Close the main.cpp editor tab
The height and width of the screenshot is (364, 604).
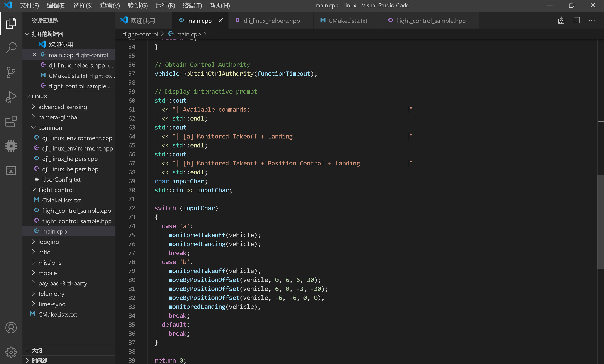coord(221,21)
